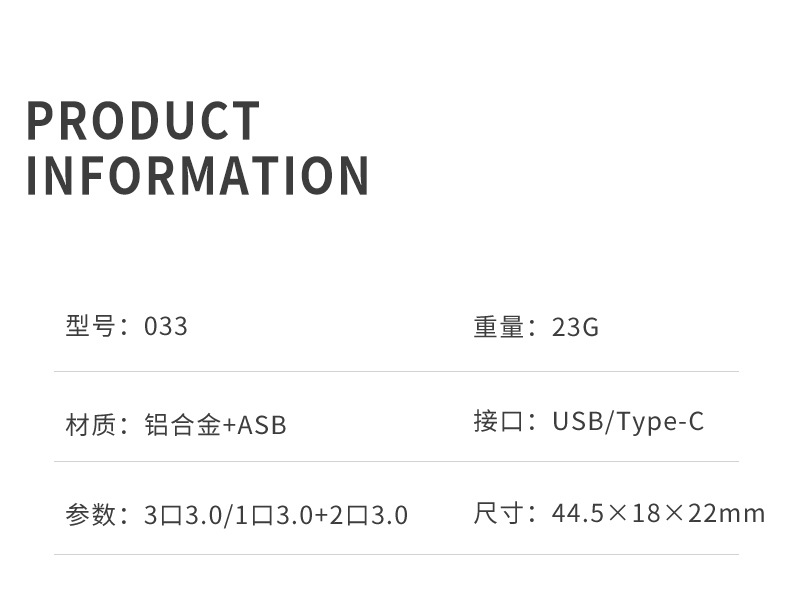Click the divider line below the 参数 row
Viewport: 790px width, 600px height.
point(396,554)
